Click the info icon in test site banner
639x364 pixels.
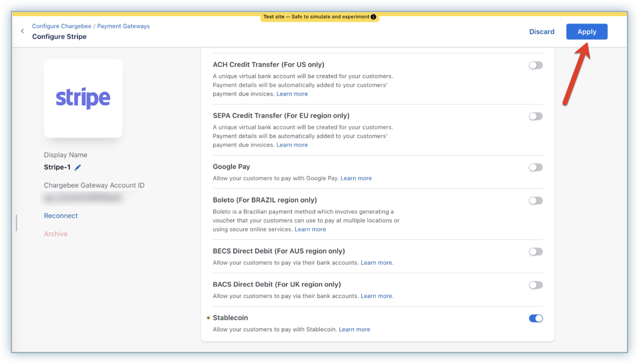click(x=373, y=17)
